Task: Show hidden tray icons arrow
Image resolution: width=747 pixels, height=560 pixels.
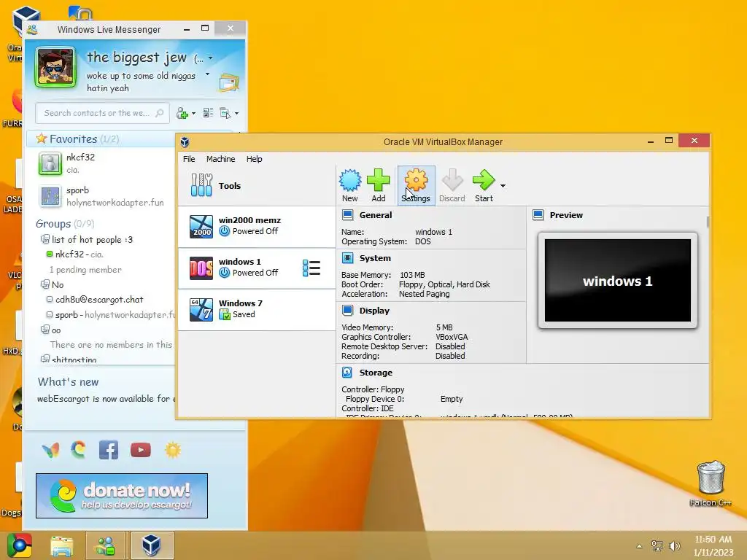Action: tap(639, 546)
